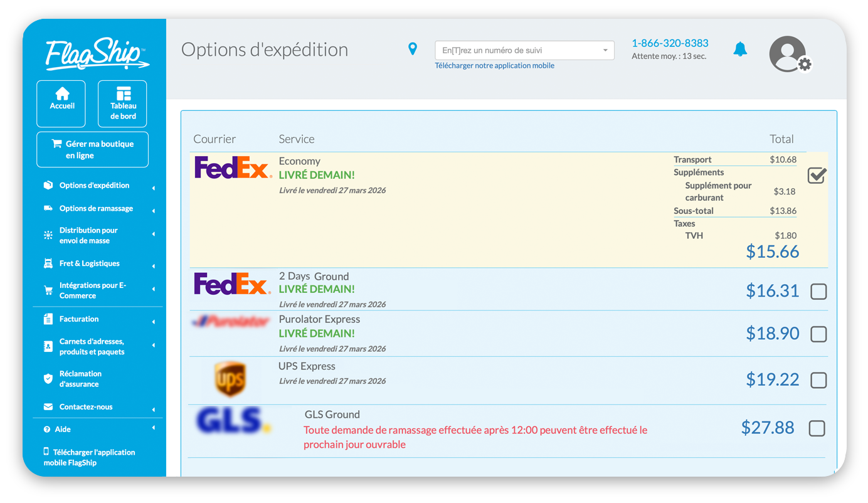
Task: Open the tracking number dropdown arrow
Action: pyautogui.click(x=605, y=50)
